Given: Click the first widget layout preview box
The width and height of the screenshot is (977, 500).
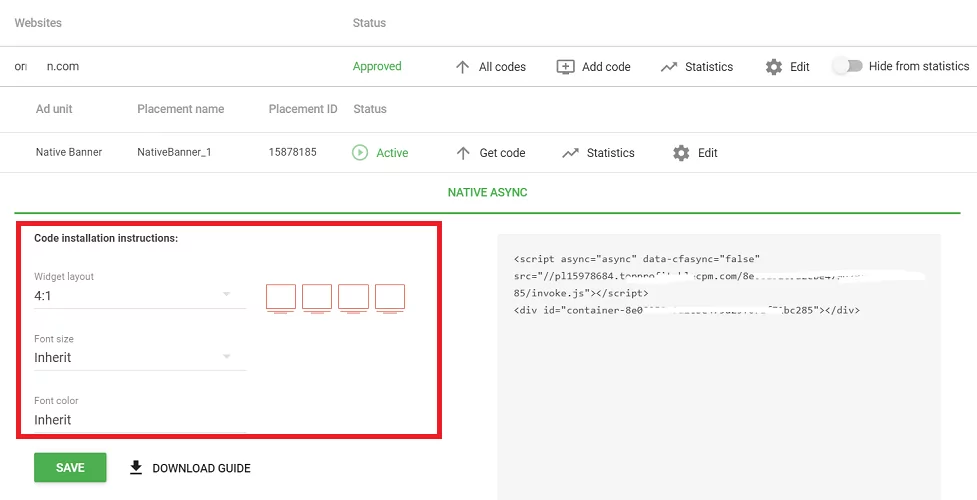Looking at the screenshot, I should click(281, 297).
